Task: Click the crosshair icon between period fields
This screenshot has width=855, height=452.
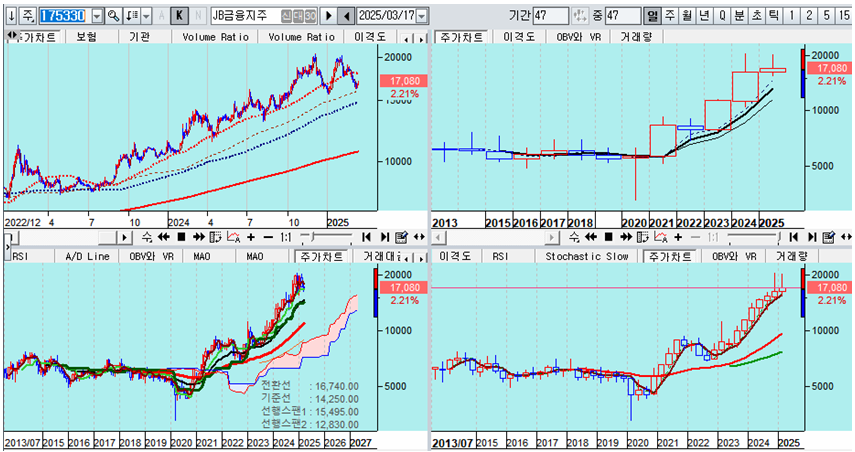Action: [581, 16]
